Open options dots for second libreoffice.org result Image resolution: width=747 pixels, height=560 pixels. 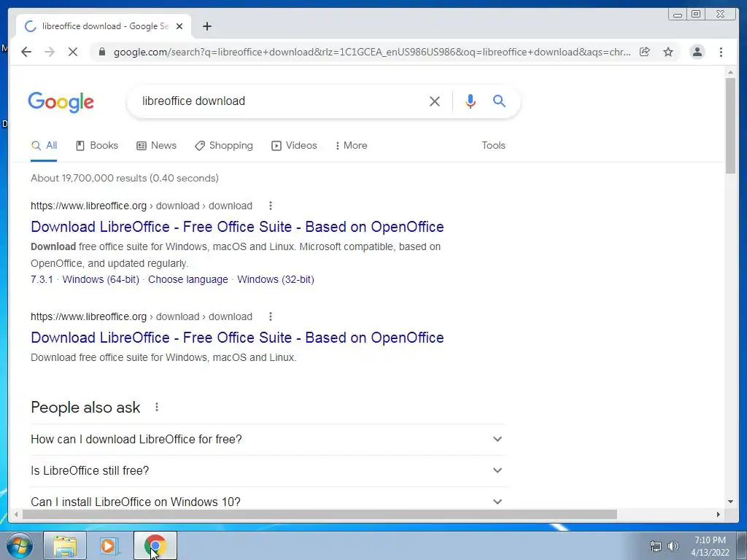(271, 316)
